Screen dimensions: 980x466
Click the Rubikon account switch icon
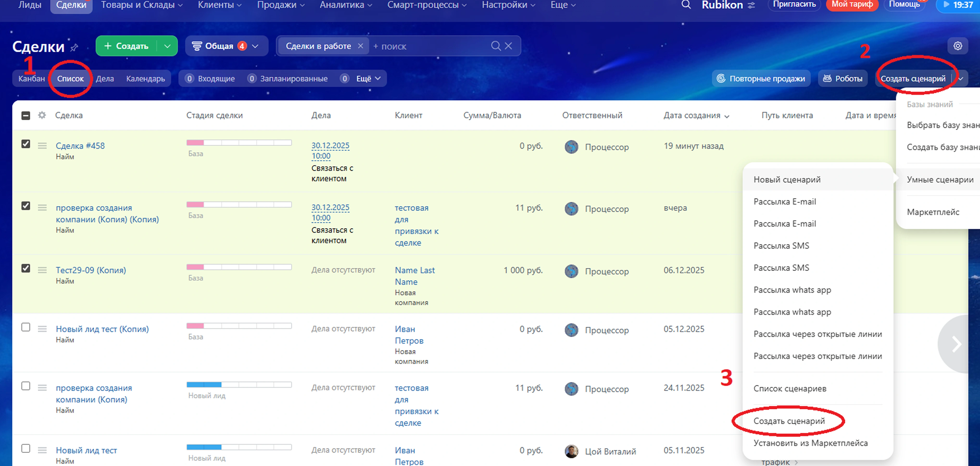click(x=751, y=5)
